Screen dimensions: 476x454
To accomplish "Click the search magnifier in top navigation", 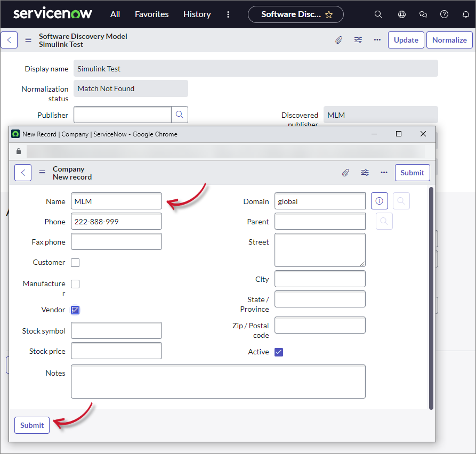I will (x=378, y=14).
